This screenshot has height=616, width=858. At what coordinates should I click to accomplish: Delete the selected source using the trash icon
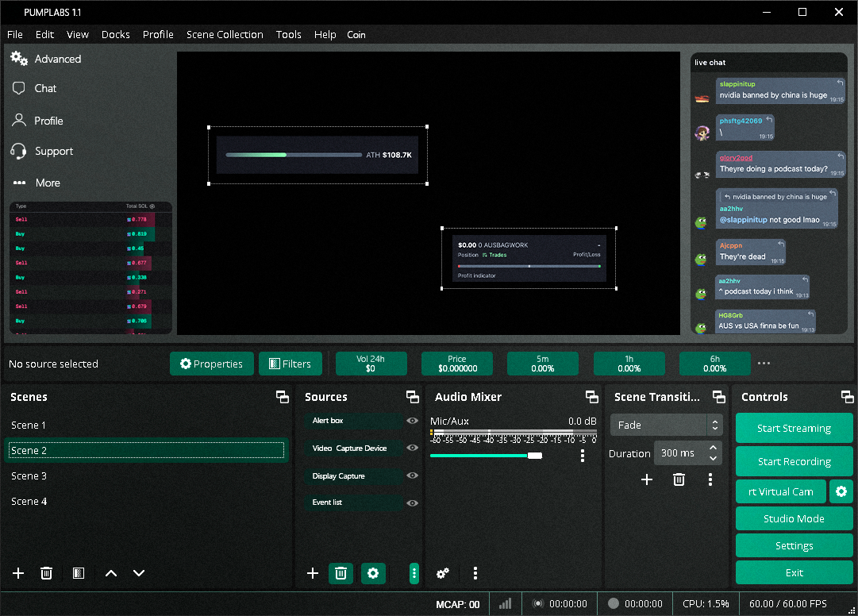tap(341, 573)
